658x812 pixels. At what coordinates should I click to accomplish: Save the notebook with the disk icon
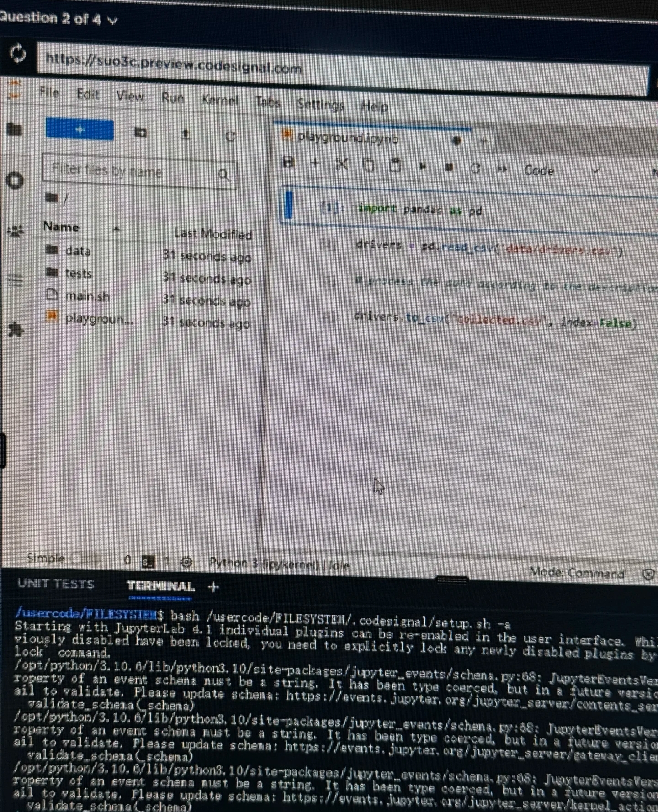pyautogui.click(x=288, y=162)
